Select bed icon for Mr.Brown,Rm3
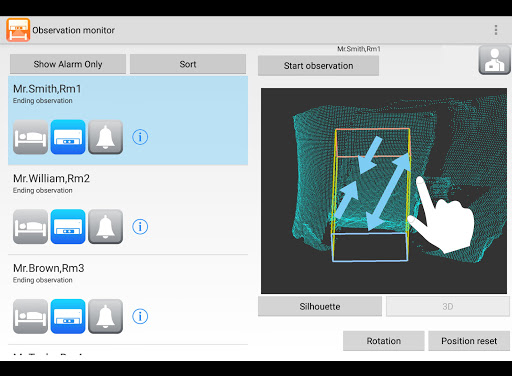The width and height of the screenshot is (512, 376). pos(30,316)
